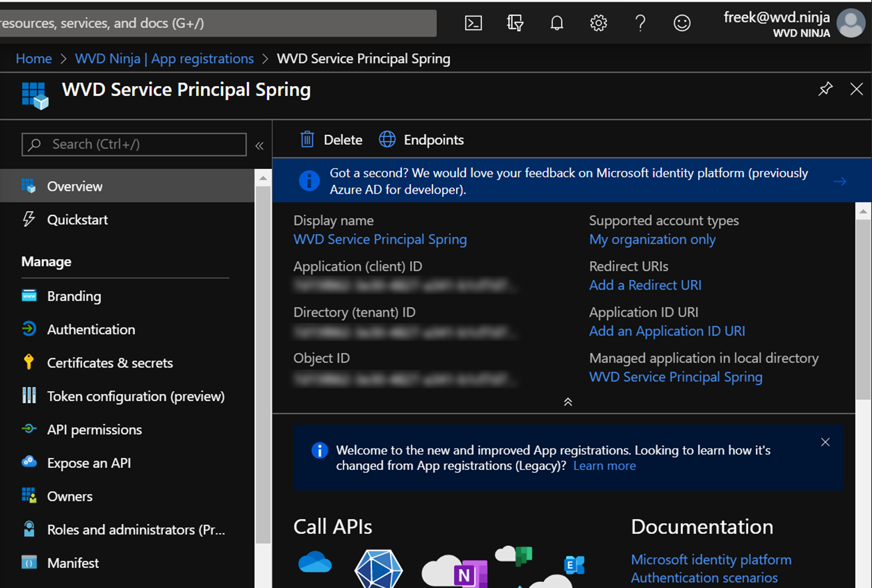Click the Owners icon in the sidebar
Viewport: 872px width, 588px height.
point(29,495)
